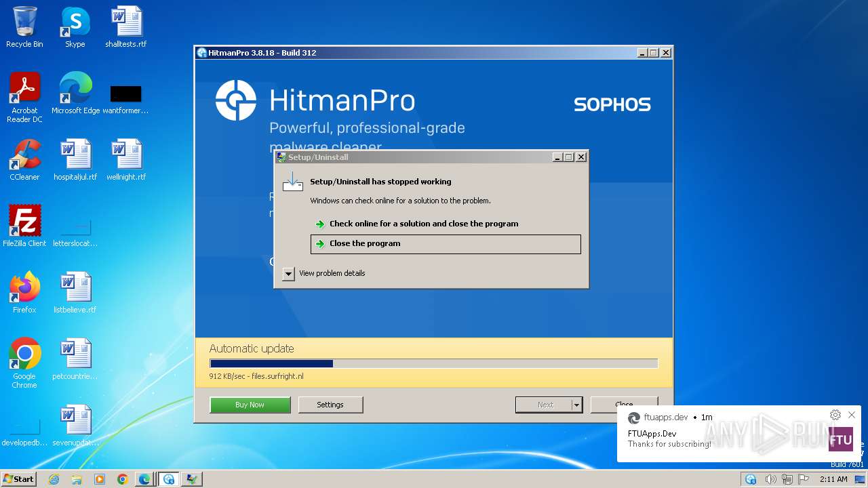Open the volume speaker tray icon

coord(771,479)
